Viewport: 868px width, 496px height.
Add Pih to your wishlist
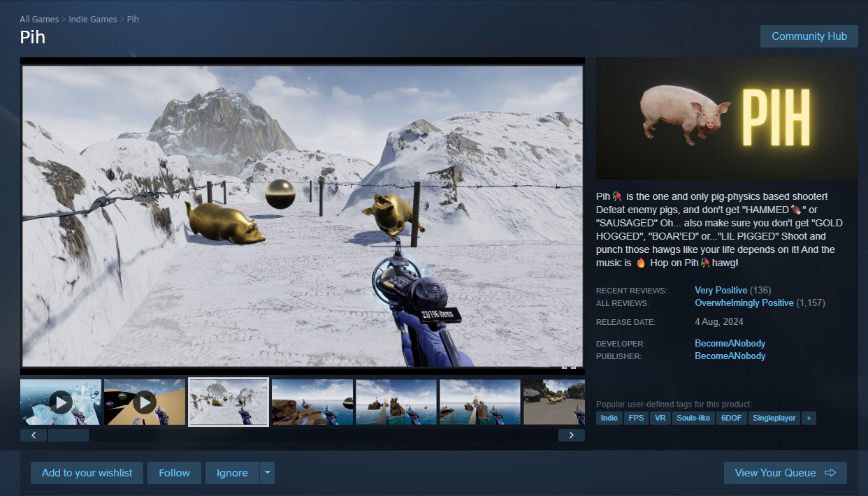tap(87, 473)
